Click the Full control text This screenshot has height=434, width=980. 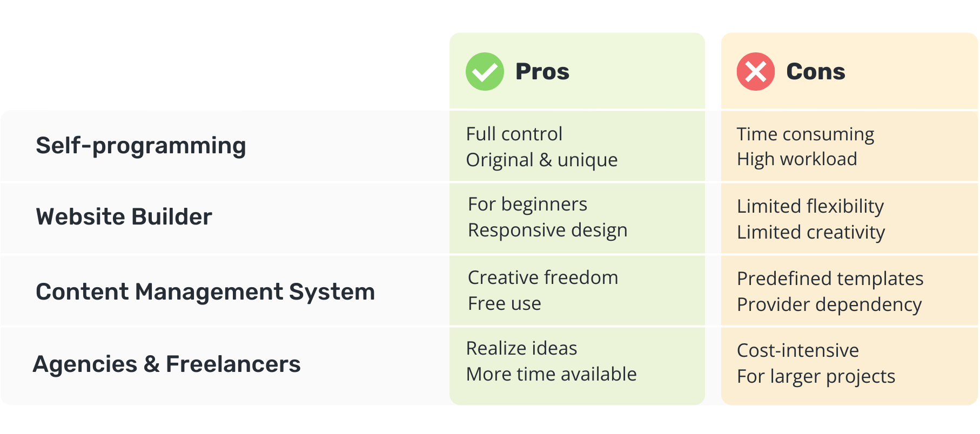pyautogui.click(x=514, y=134)
